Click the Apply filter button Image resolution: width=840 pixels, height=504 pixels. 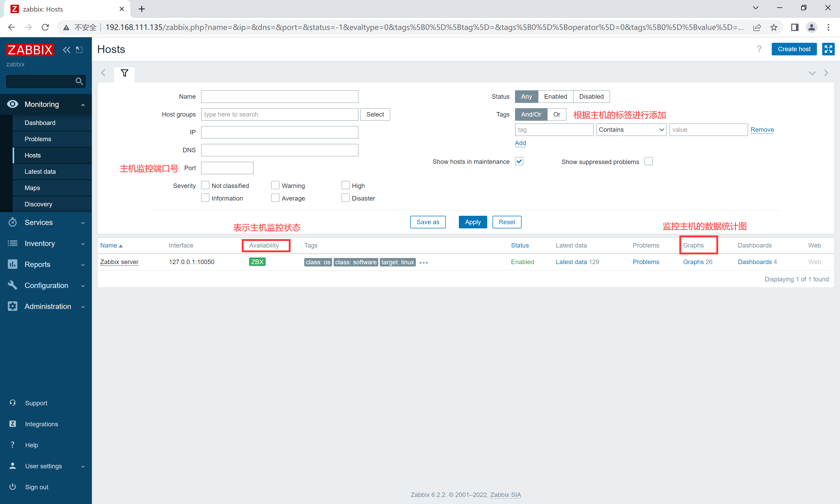pyautogui.click(x=472, y=222)
